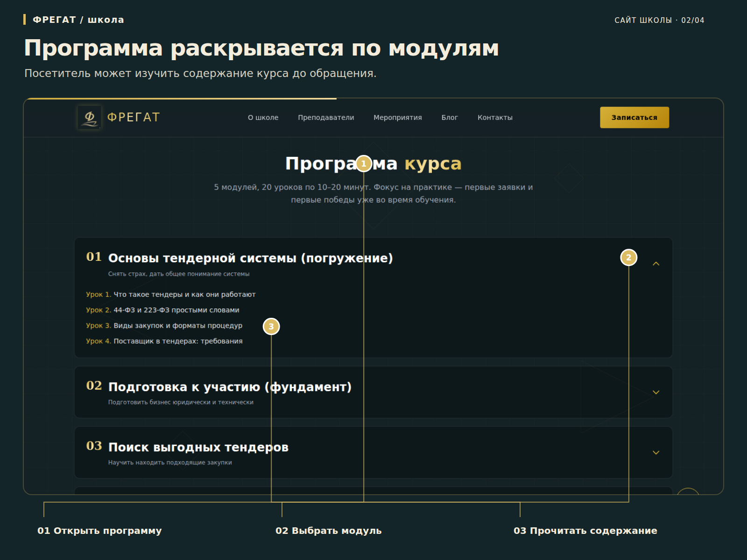The height and width of the screenshot is (560, 747).
Task: Click the САЙТ ШКОЛЫ · 02/04 page indicator
Action: (x=659, y=20)
